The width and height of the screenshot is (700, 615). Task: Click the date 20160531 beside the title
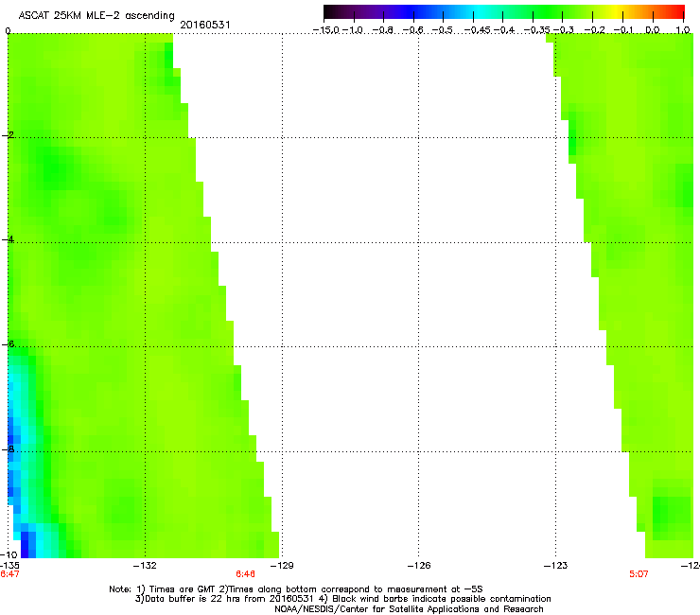pos(205,25)
